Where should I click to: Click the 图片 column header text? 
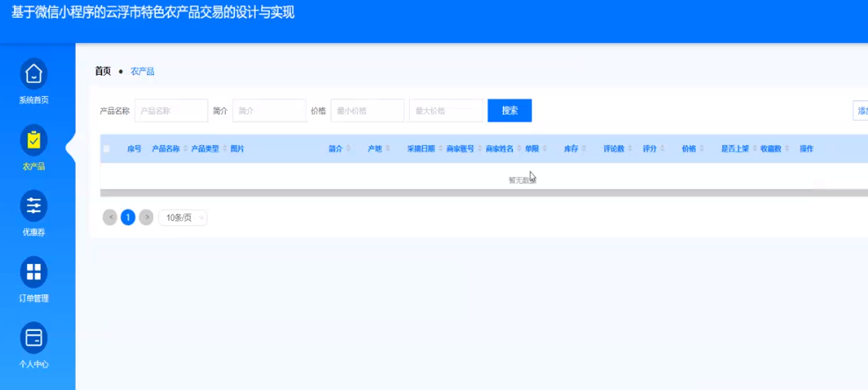[x=237, y=149]
